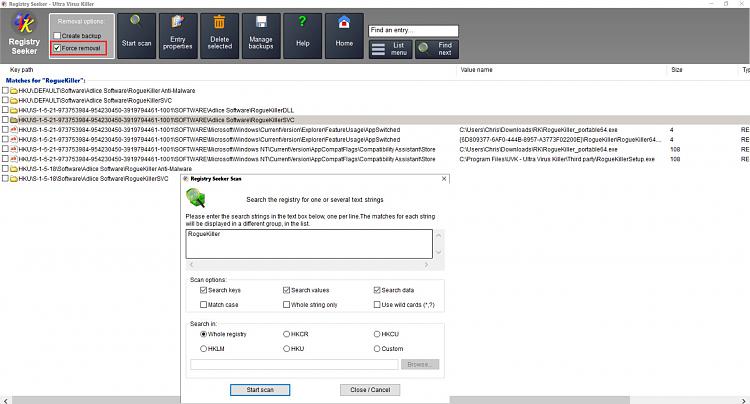Check the HKU\S-1-5-18 RogueKillerSVC row checkbox
This screenshot has height=404, width=750.
pyautogui.click(x=5, y=178)
